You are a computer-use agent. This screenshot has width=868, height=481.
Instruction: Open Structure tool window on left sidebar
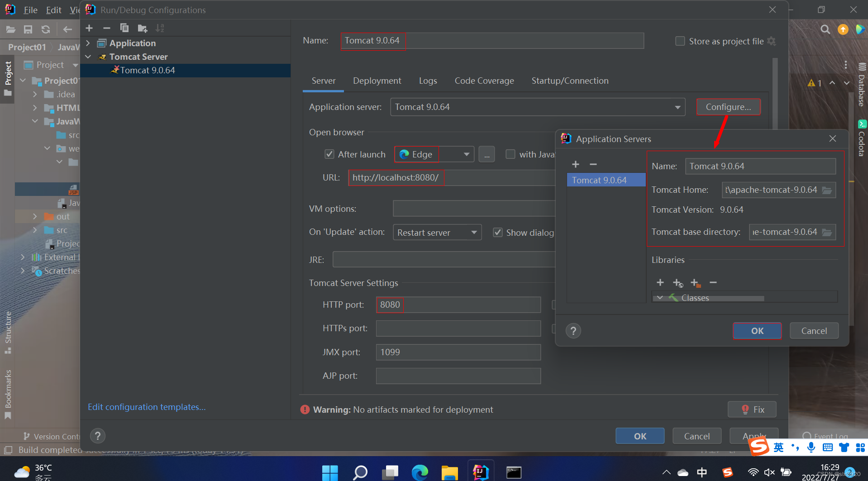point(8,333)
